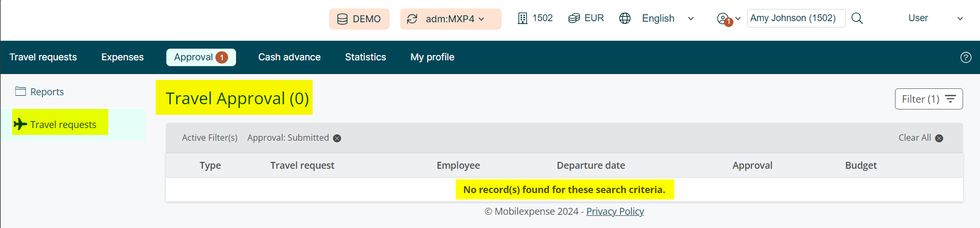The image size is (980, 228).
Task: Click the company building icon
Action: (522, 19)
